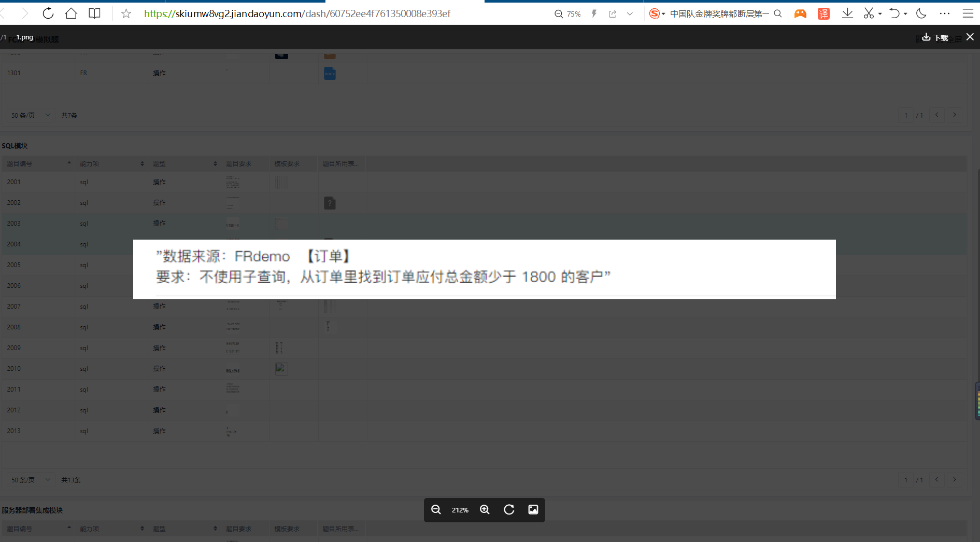980x542 pixels.
Task: Open the Sogou search engine selector
Action: pos(657,14)
